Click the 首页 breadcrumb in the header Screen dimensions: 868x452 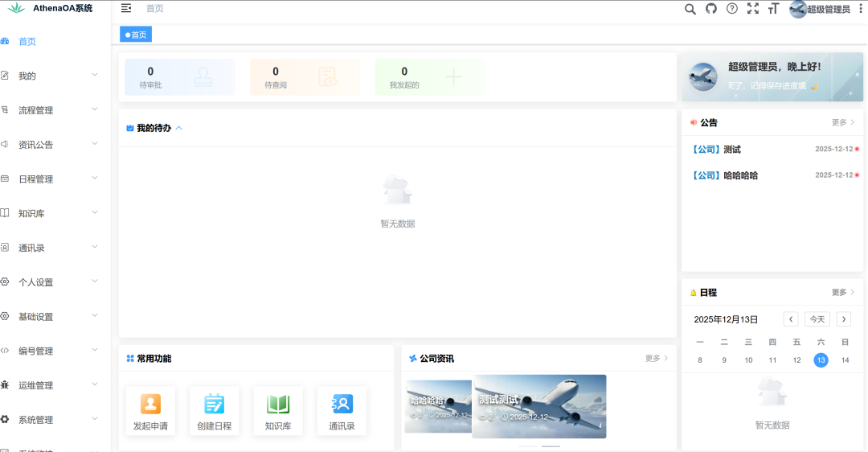tap(154, 8)
